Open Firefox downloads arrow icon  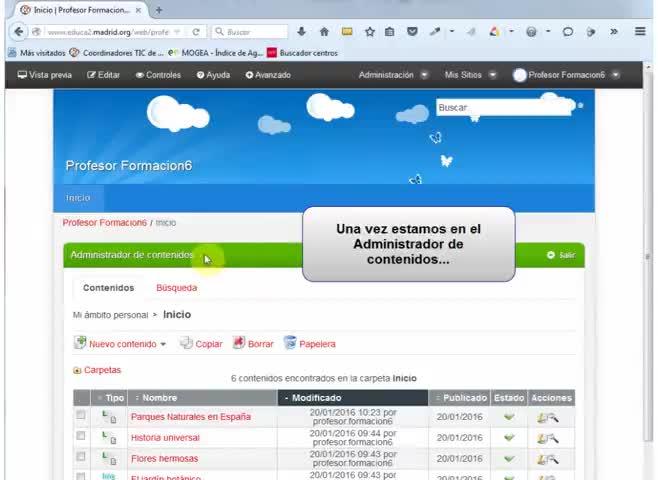click(301, 31)
